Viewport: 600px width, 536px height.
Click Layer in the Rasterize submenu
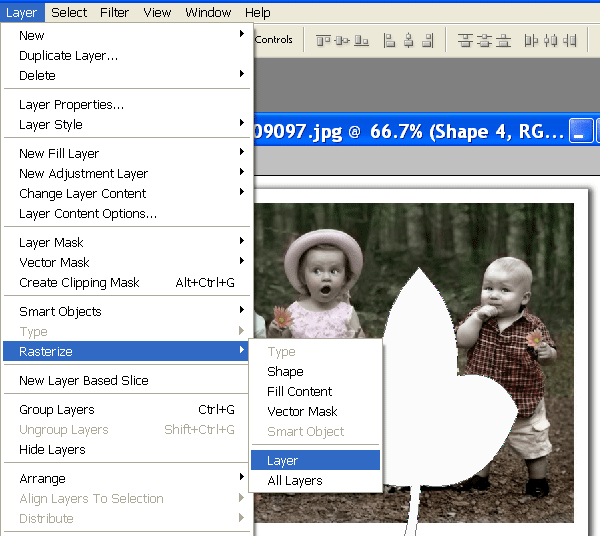[315, 460]
